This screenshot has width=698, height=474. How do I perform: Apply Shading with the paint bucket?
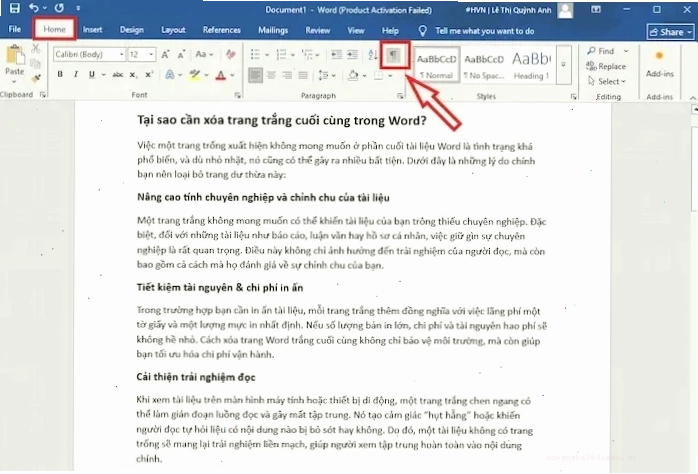pyautogui.click(x=353, y=75)
